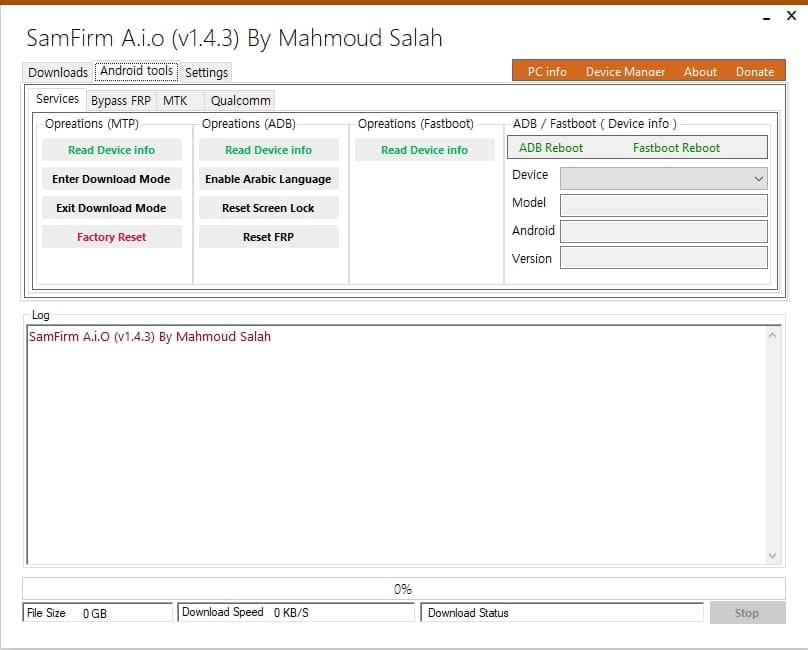Click Reset Screen Lock button
808x650 pixels.
[268, 208]
